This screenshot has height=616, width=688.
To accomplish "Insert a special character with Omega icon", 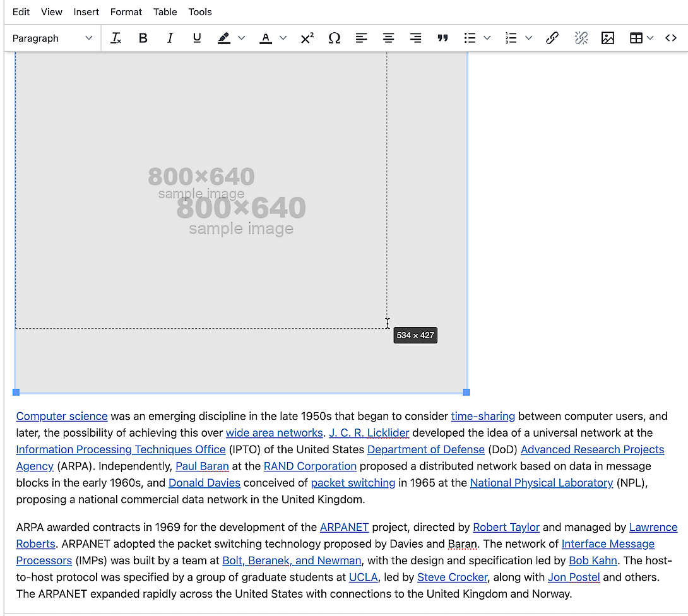I will tap(335, 38).
